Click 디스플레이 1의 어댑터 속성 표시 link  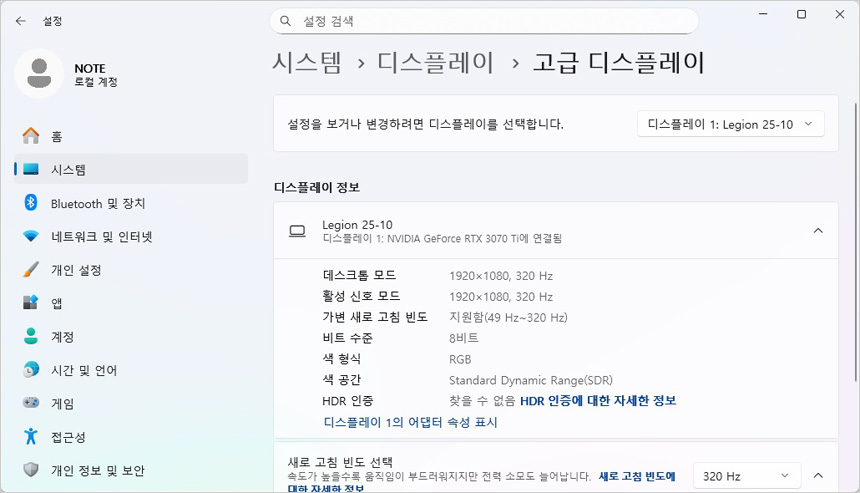point(410,422)
